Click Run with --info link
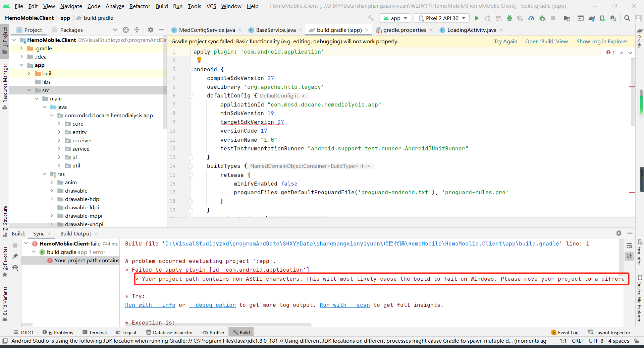The height and width of the screenshot is (348, 644). coord(150,305)
